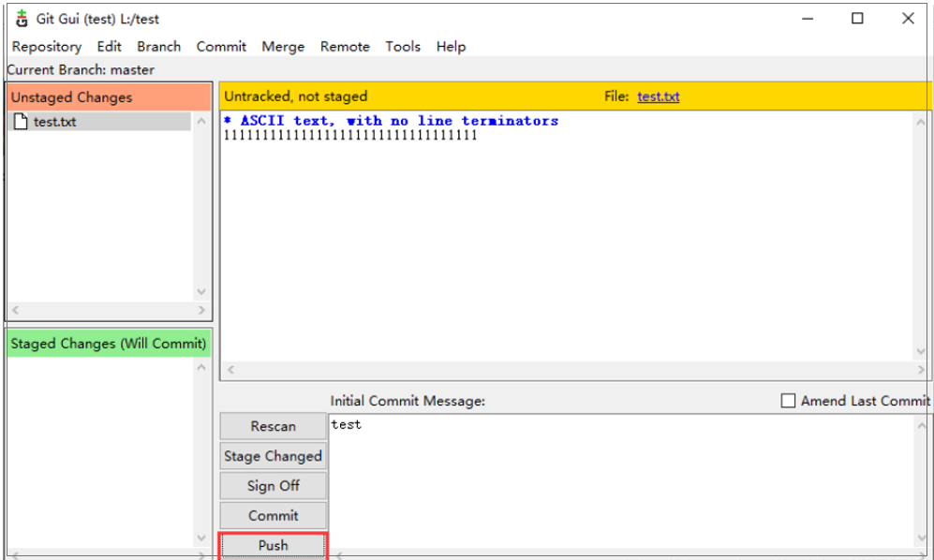This screenshot has height=560, width=934.
Task: Click the Push button
Action: coord(273,545)
